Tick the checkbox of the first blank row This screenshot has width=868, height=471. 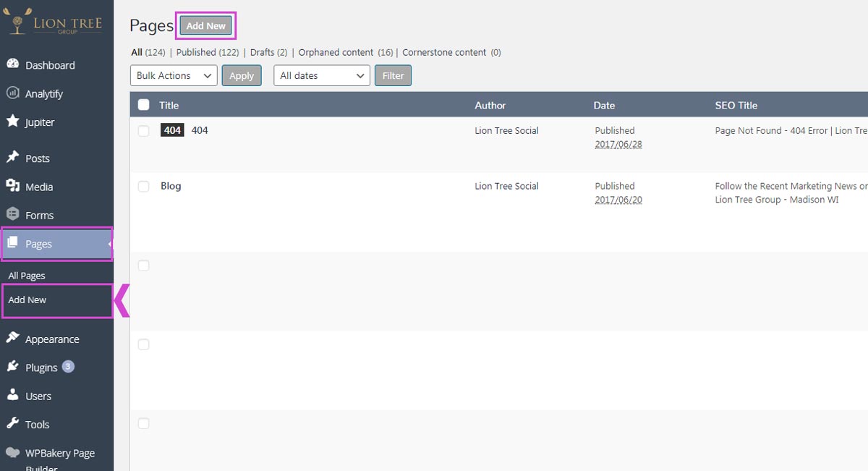143,266
